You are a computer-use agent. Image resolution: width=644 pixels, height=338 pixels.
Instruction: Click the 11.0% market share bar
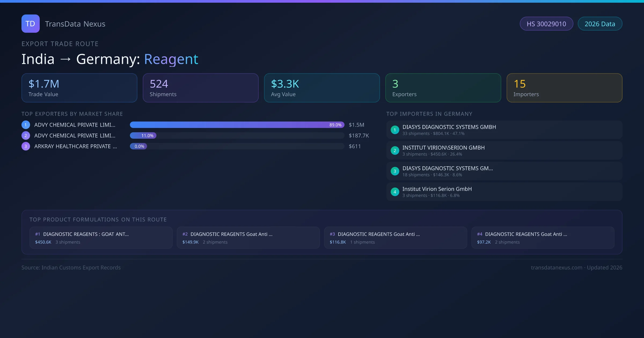point(143,135)
